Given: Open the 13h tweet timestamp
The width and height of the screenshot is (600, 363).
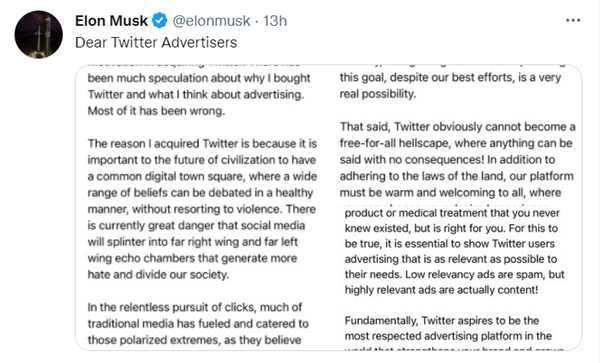Looking at the screenshot, I should 275,21.
